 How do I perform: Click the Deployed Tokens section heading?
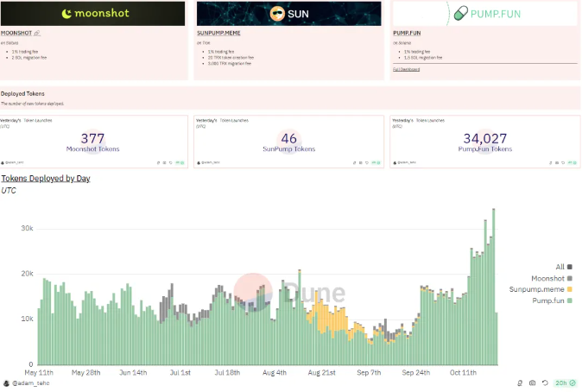[x=22, y=94]
